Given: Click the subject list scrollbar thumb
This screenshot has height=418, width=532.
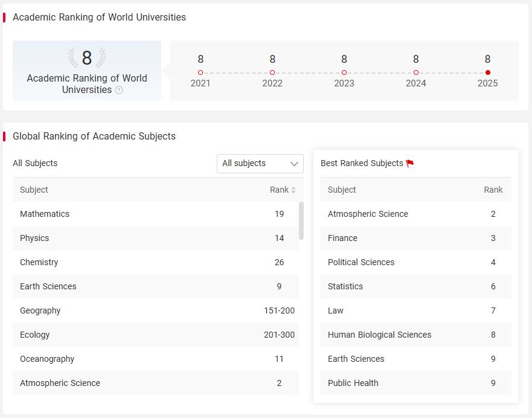Looking at the screenshot, I should [301, 220].
